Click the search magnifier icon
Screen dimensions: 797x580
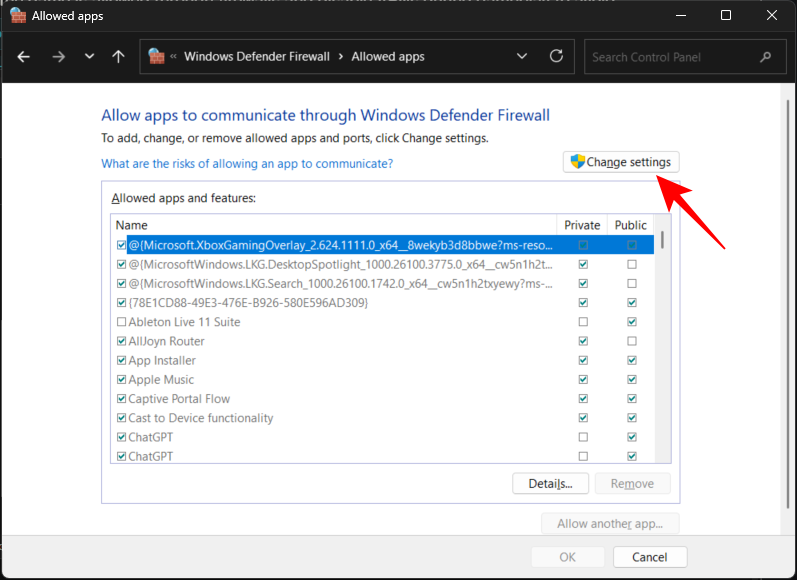pyautogui.click(x=766, y=57)
